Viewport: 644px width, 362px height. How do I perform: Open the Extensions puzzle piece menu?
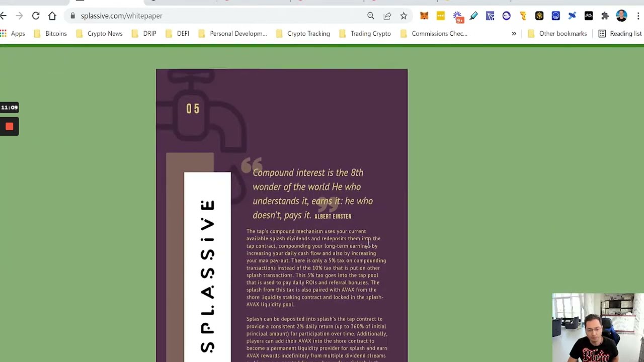point(605,16)
